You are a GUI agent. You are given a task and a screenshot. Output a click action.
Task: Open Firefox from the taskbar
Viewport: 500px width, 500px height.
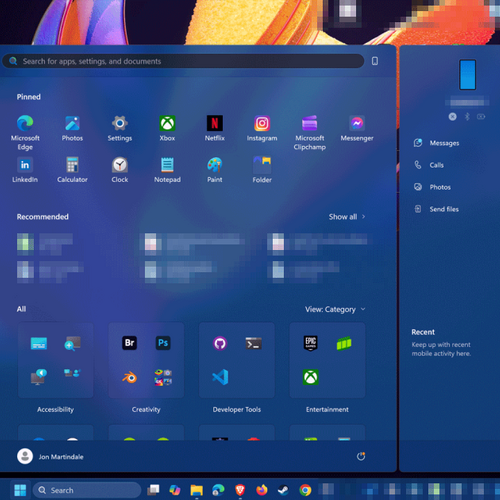pos(262,490)
